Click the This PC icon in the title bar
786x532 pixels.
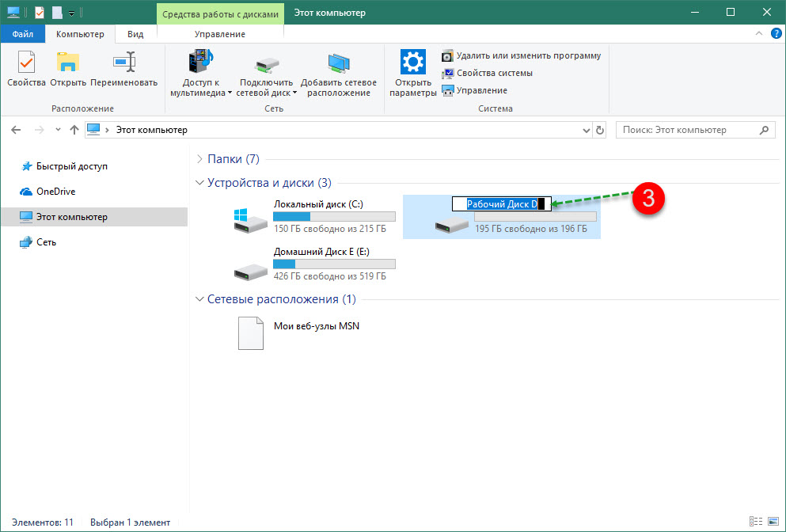pos(13,13)
